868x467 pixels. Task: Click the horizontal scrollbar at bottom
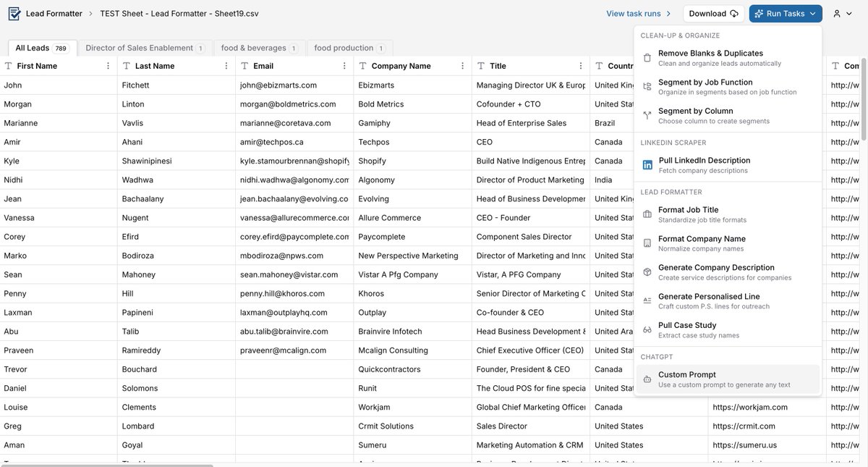[x=107, y=465]
